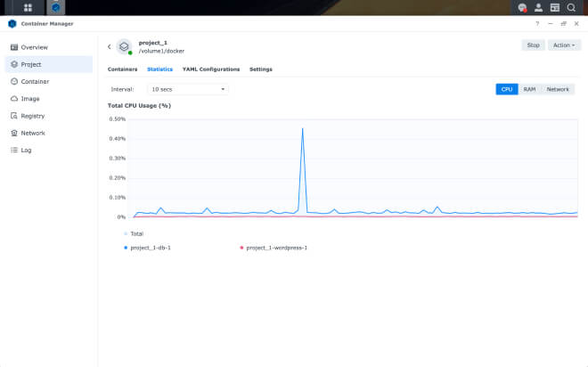Stop the project with the Stop button
This screenshot has width=588, height=367.
point(533,45)
